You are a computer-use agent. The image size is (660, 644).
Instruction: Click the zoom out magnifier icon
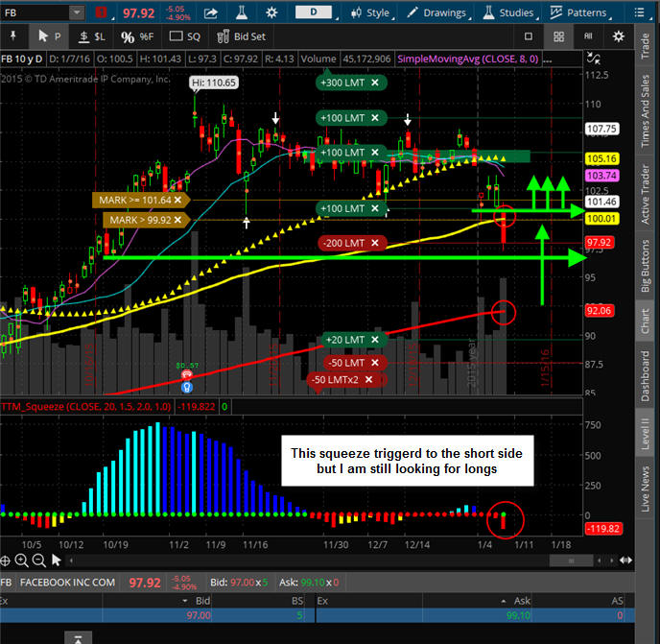click(38, 561)
